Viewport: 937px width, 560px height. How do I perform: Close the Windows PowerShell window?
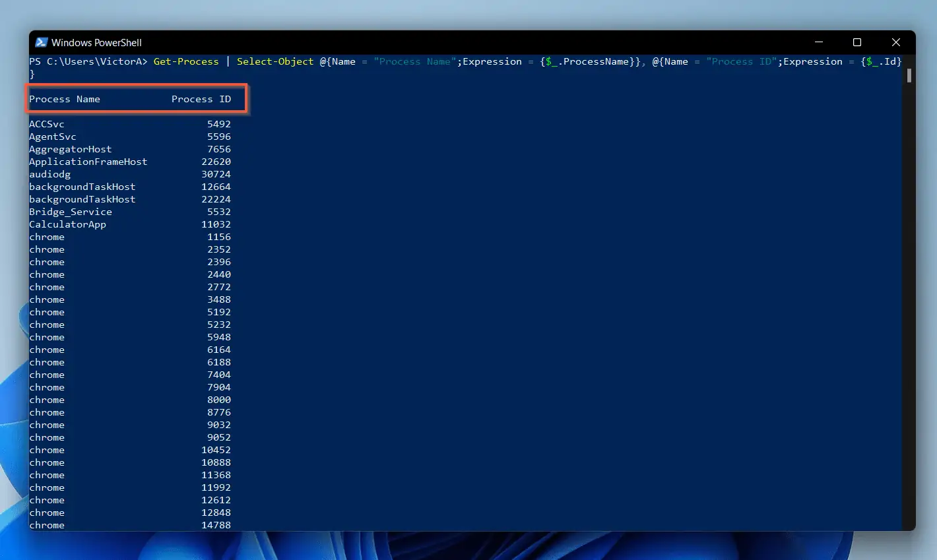tap(895, 42)
